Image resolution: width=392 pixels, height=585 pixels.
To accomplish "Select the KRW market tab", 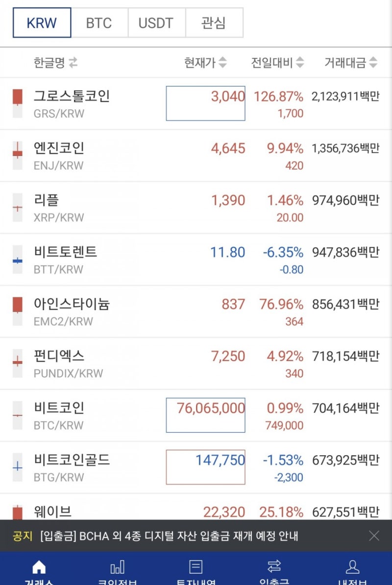I will 42,23.
